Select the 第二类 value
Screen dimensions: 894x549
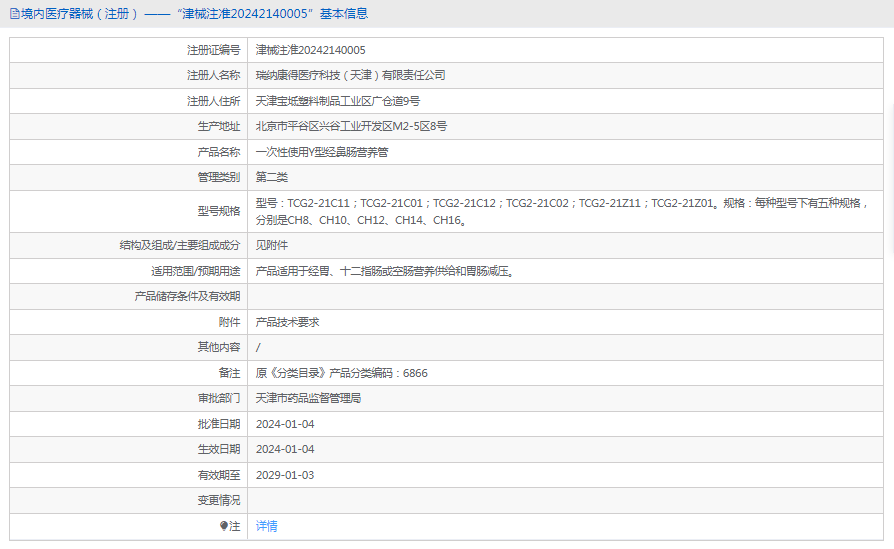pyautogui.click(x=271, y=177)
